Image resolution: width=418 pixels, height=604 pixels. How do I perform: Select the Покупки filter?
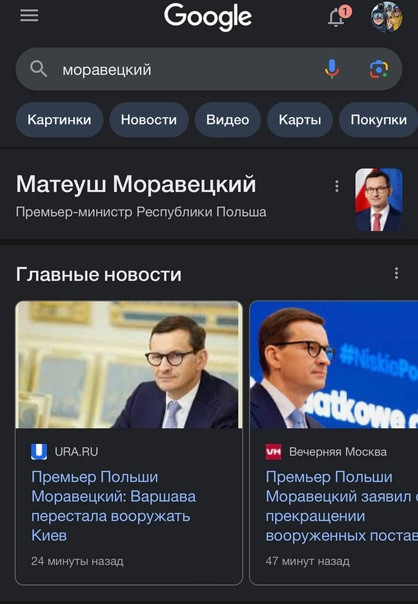point(378,120)
